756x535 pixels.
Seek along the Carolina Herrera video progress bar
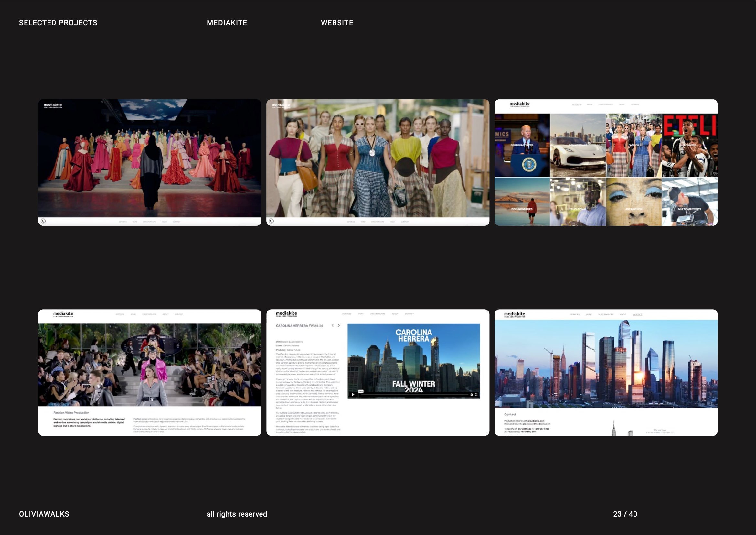point(415,394)
